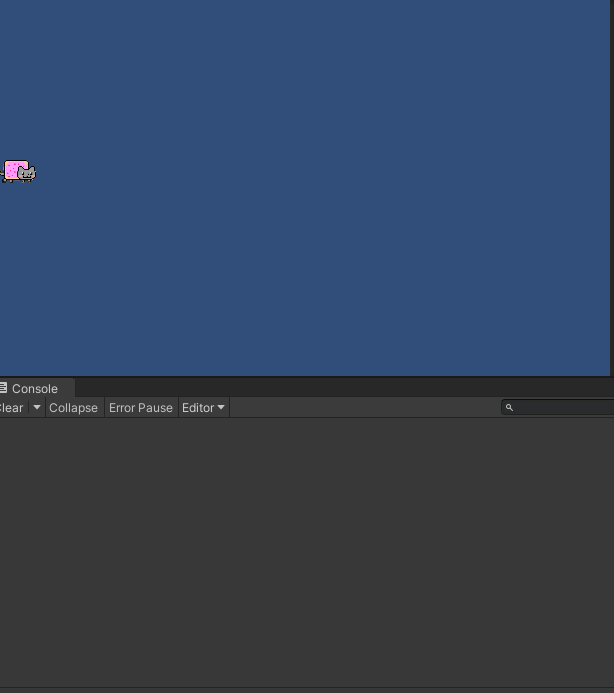
Task: Select the Nyan Cat sprite
Action: coord(18,171)
